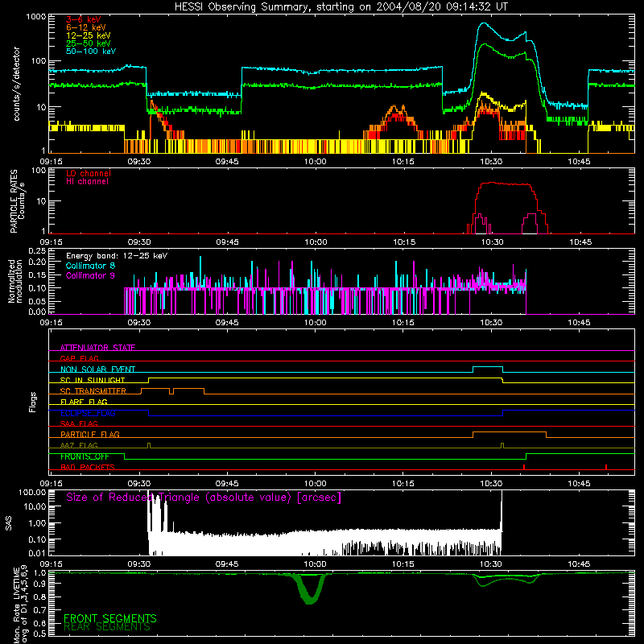This screenshot has height=644, width=644.
Task: Click the FLARE FLAG label
Action: point(84,402)
